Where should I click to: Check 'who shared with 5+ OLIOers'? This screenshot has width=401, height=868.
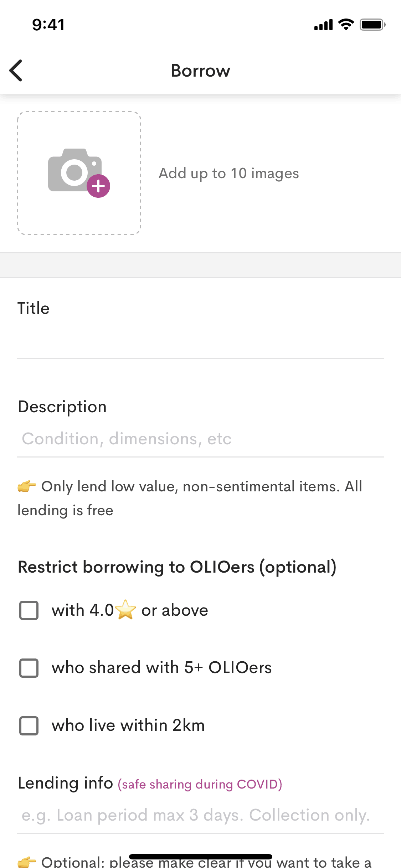[x=29, y=668]
